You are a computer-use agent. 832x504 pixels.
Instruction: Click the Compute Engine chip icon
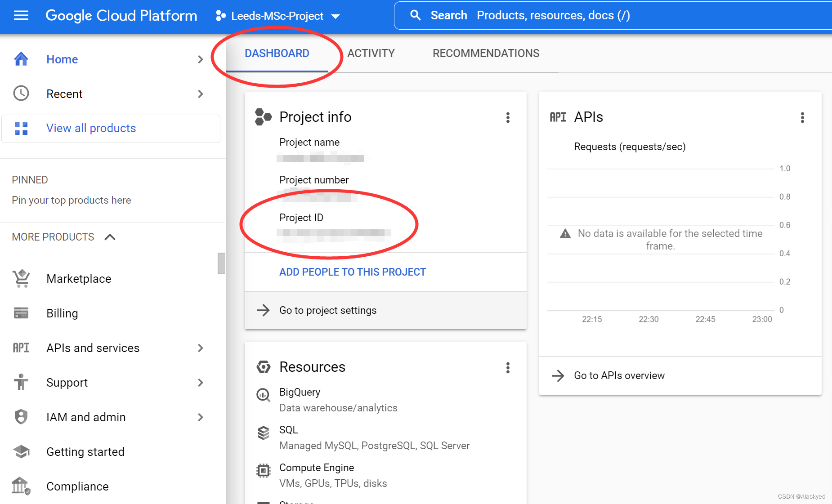coord(263,471)
